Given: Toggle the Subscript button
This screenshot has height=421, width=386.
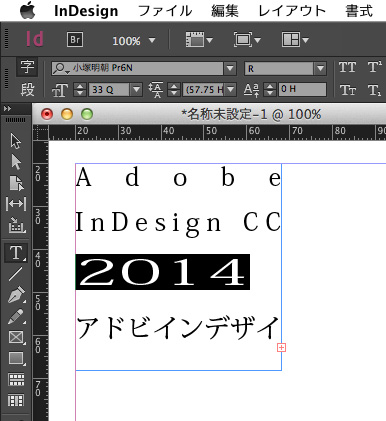Looking at the screenshot, I should point(375,90).
